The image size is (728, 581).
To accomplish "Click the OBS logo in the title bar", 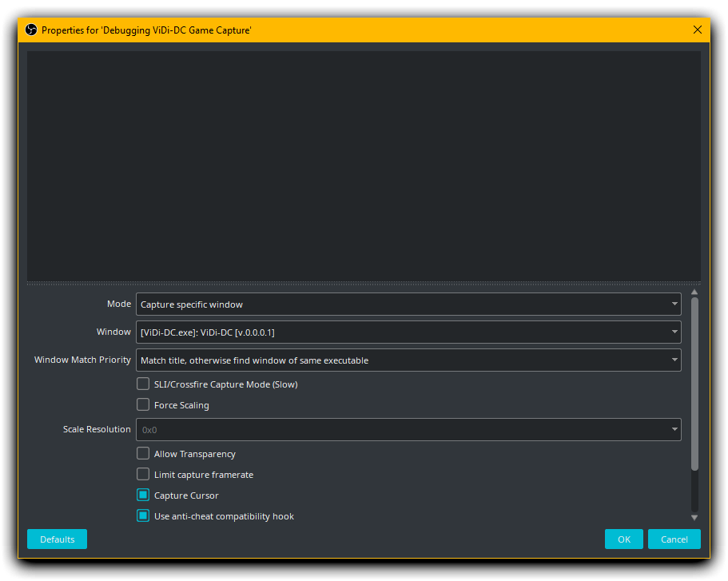I will pyautogui.click(x=30, y=30).
